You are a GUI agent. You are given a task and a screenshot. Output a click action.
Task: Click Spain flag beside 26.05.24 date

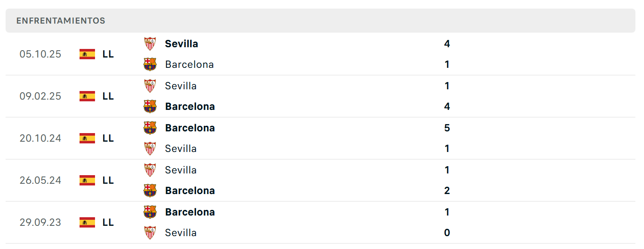[87, 180]
